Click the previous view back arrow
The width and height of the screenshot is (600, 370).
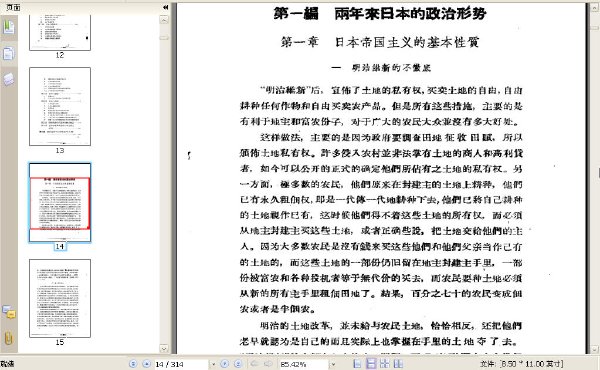254,364
